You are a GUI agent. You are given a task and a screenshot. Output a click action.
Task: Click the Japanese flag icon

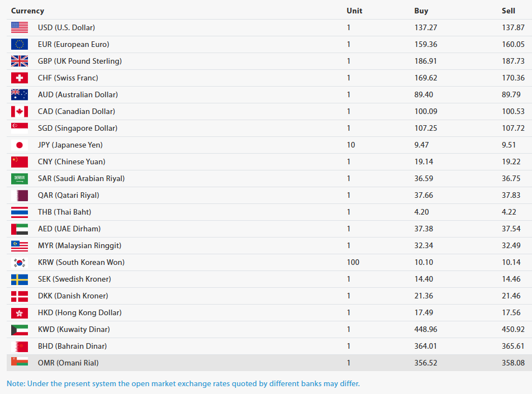point(20,145)
